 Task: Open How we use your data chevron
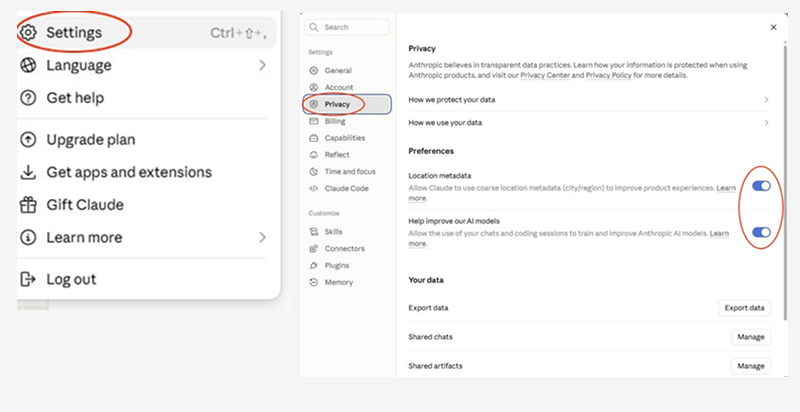766,123
